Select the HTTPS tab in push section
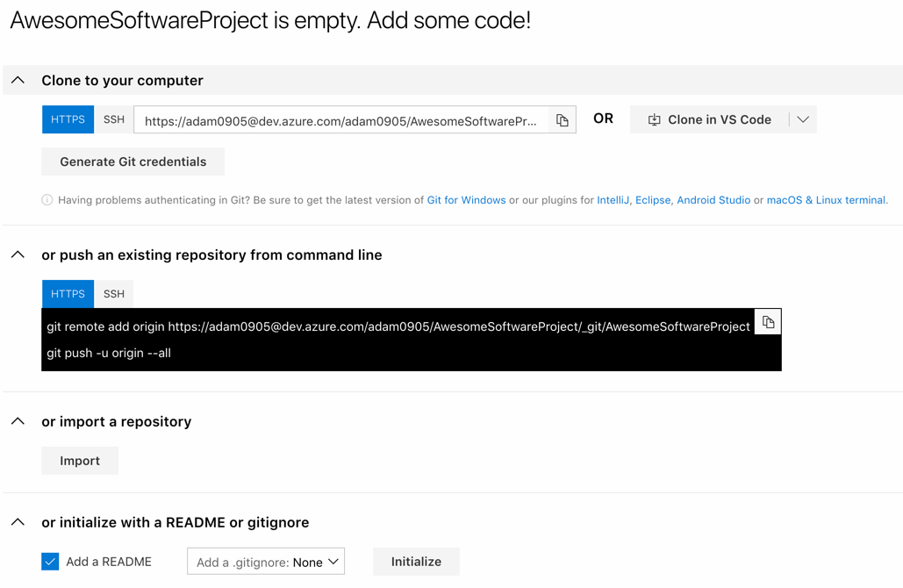This screenshot has width=903, height=588. click(68, 294)
